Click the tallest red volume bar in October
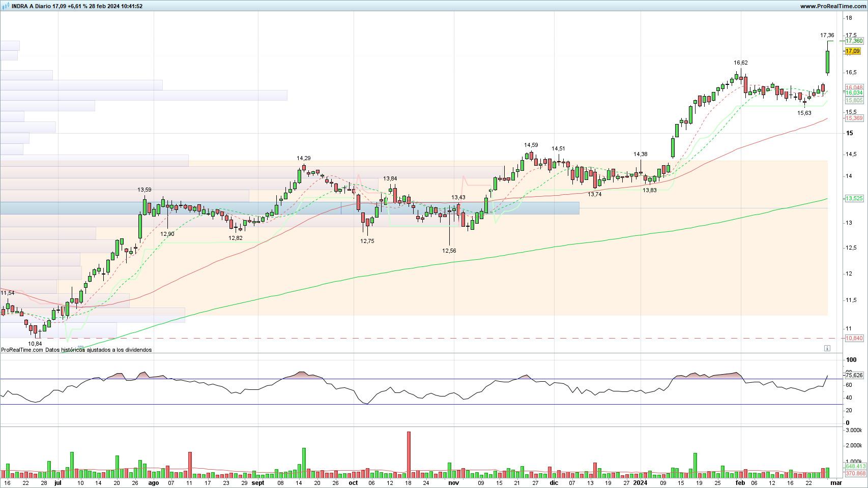Viewport: 868px width, 488px height. pos(409,454)
